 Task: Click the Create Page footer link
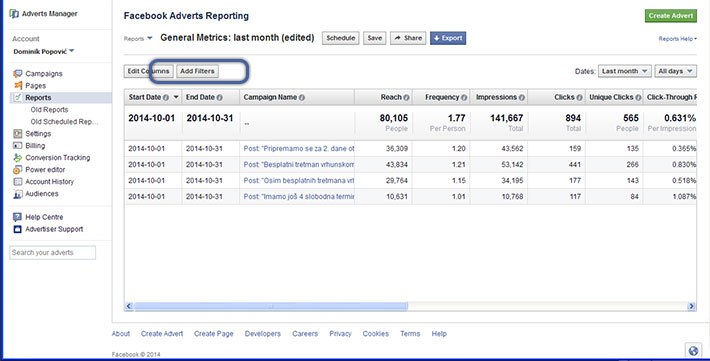point(214,334)
